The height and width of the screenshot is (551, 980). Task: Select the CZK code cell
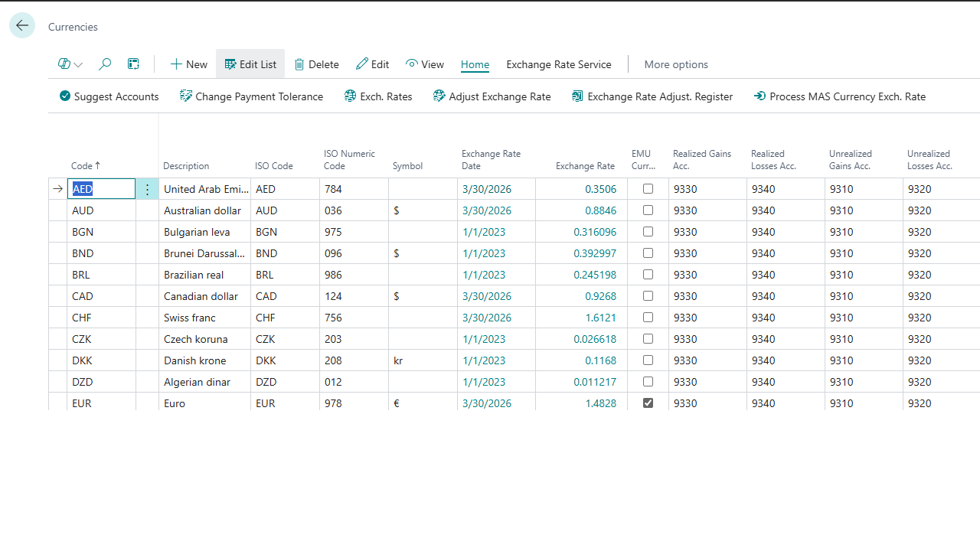tap(101, 339)
